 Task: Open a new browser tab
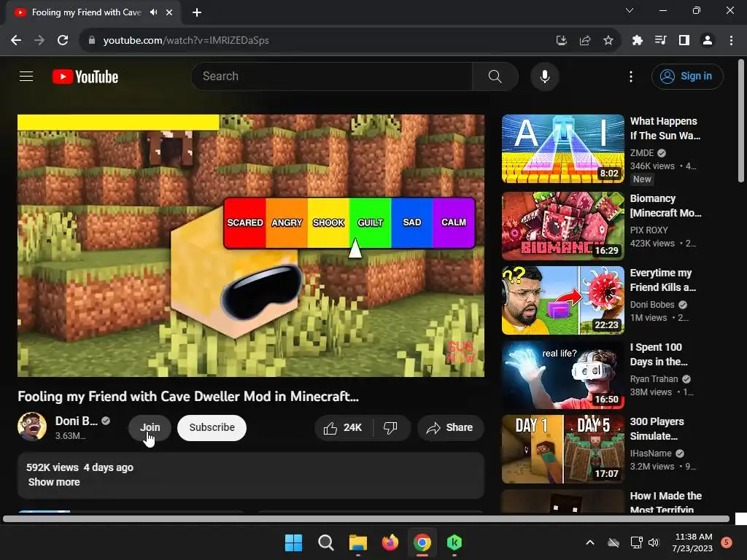click(x=197, y=12)
